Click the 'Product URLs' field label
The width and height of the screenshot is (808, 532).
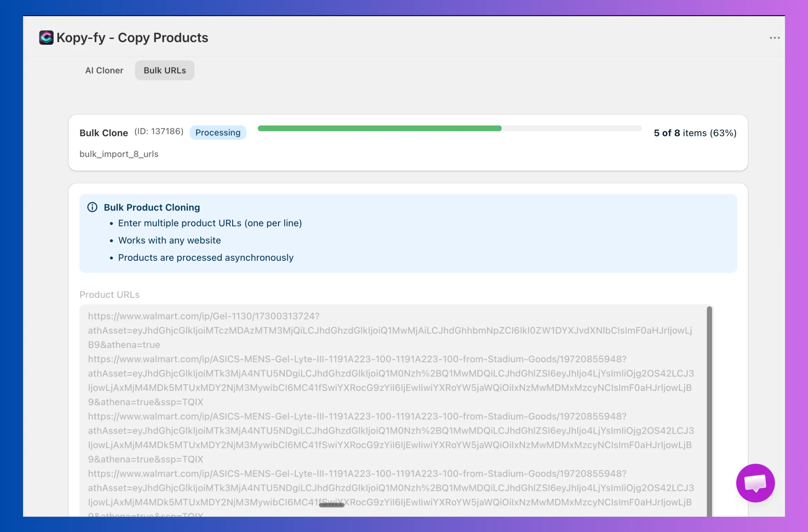(109, 295)
